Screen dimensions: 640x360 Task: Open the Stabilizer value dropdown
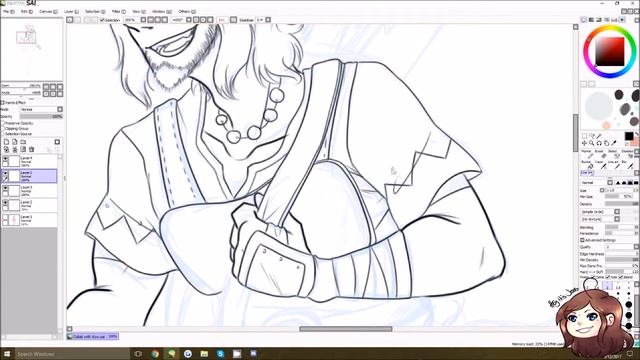coord(268,20)
